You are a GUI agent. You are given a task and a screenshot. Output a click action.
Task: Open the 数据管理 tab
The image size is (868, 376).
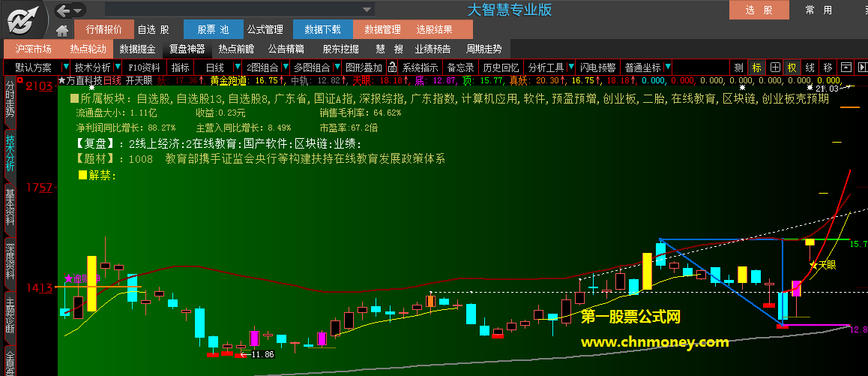click(x=383, y=29)
